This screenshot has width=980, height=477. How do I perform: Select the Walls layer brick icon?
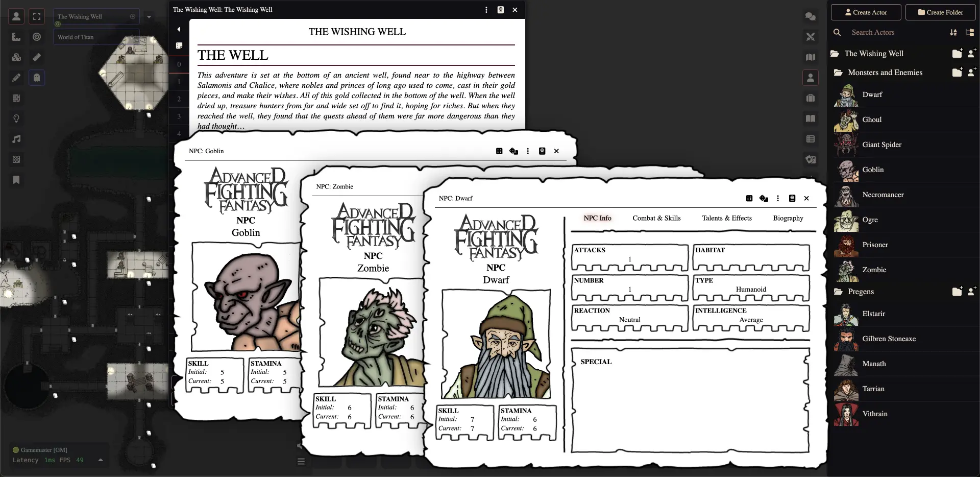click(x=16, y=98)
